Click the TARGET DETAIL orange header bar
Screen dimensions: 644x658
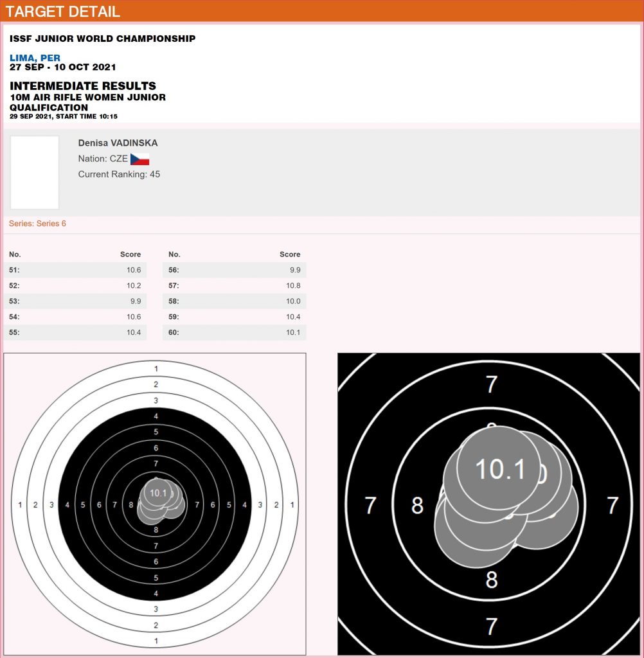pyautogui.click(x=321, y=11)
